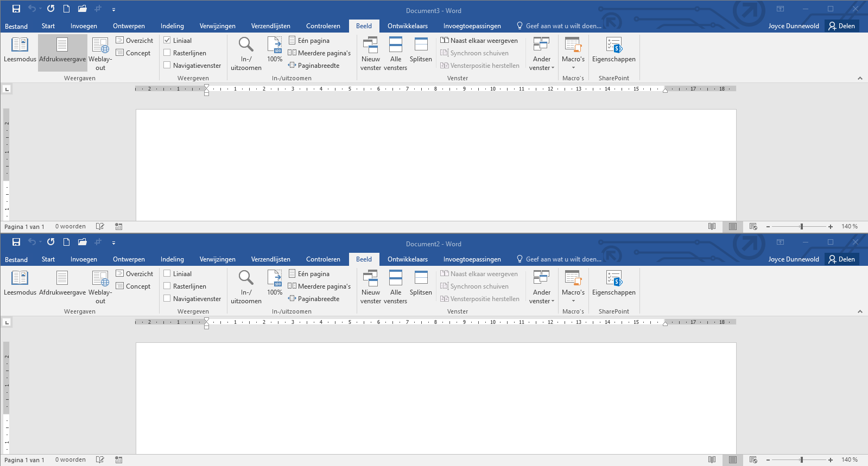Check Liniaal in the Document2 window
The width and height of the screenshot is (868, 466).
click(x=178, y=274)
